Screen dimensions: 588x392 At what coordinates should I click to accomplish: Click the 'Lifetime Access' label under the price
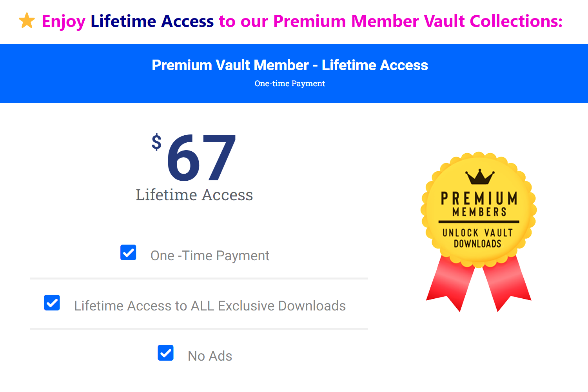[194, 195]
